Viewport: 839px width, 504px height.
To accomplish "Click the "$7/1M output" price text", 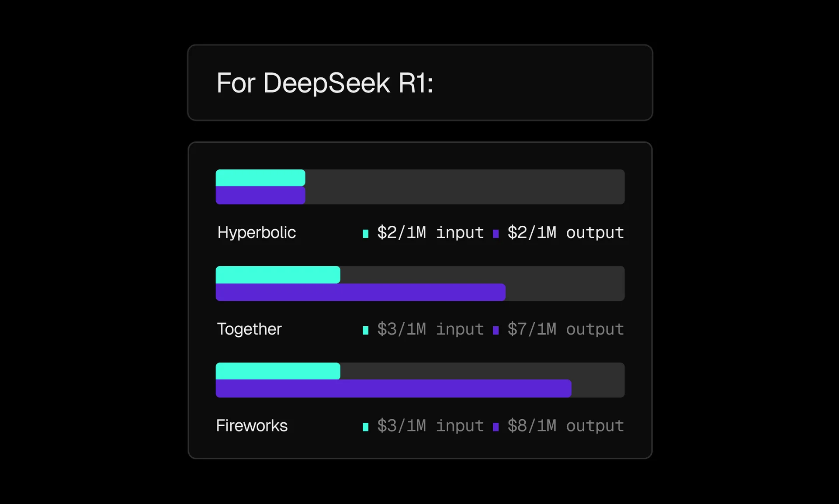I will click(565, 329).
